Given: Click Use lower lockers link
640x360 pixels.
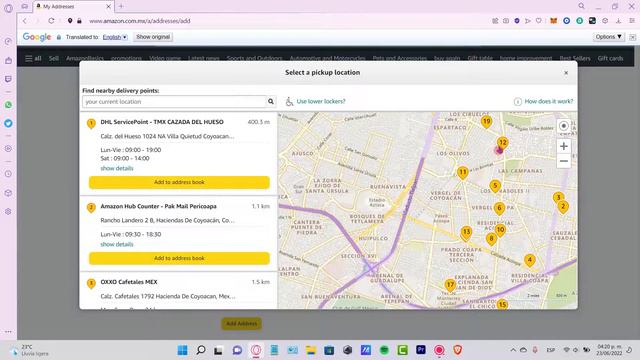Looking at the screenshot, I should point(321,101).
